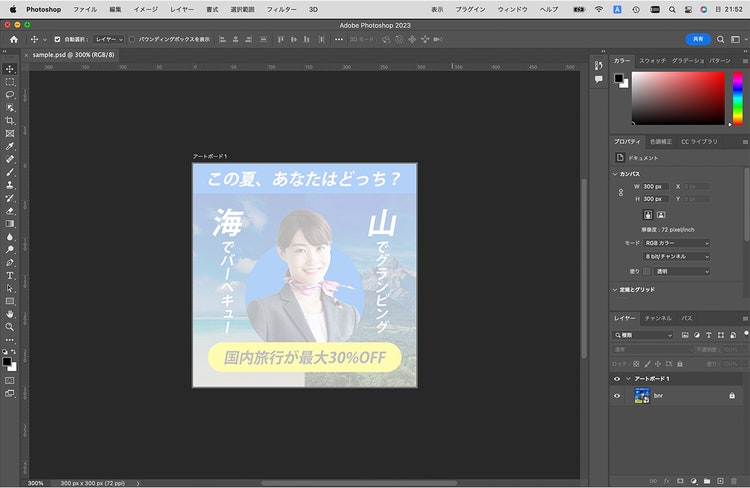Select the Path Selection tool
Screen dimensions: 750x488
(x=10, y=288)
